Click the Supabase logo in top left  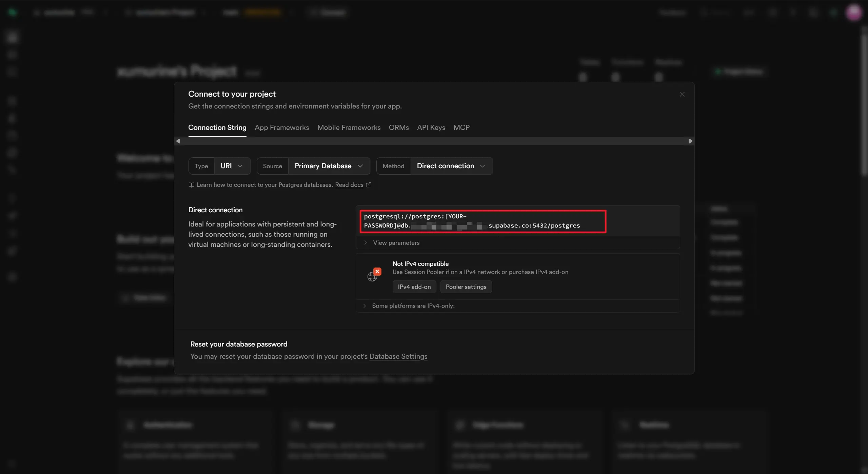click(x=12, y=13)
